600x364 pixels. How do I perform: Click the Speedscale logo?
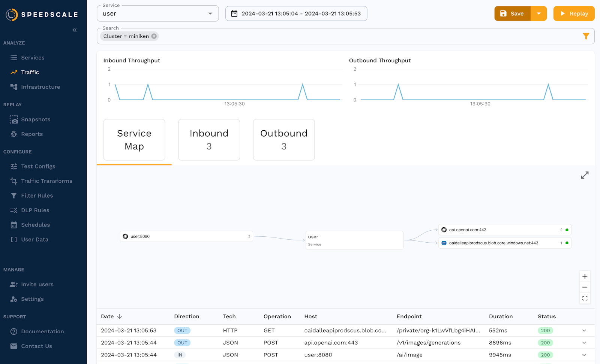point(42,15)
